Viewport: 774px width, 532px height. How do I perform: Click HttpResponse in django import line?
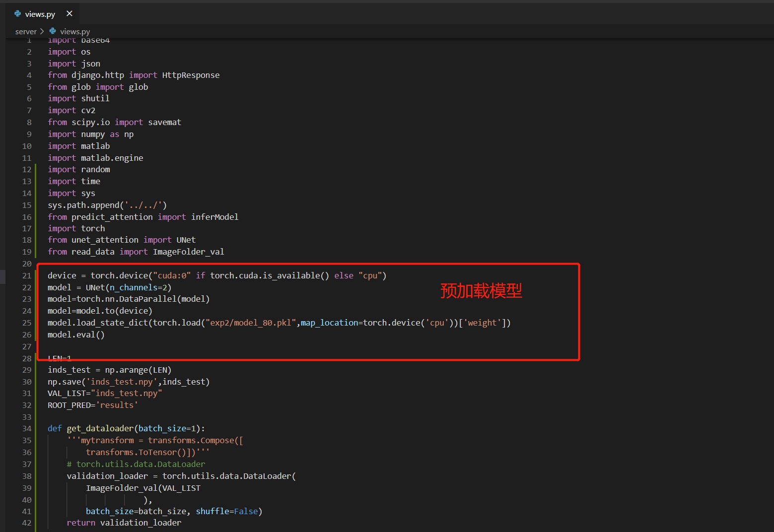click(191, 75)
